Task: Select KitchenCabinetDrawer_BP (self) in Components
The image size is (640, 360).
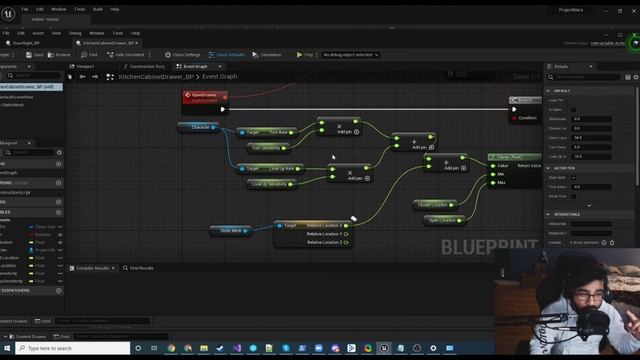Action: point(31,87)
